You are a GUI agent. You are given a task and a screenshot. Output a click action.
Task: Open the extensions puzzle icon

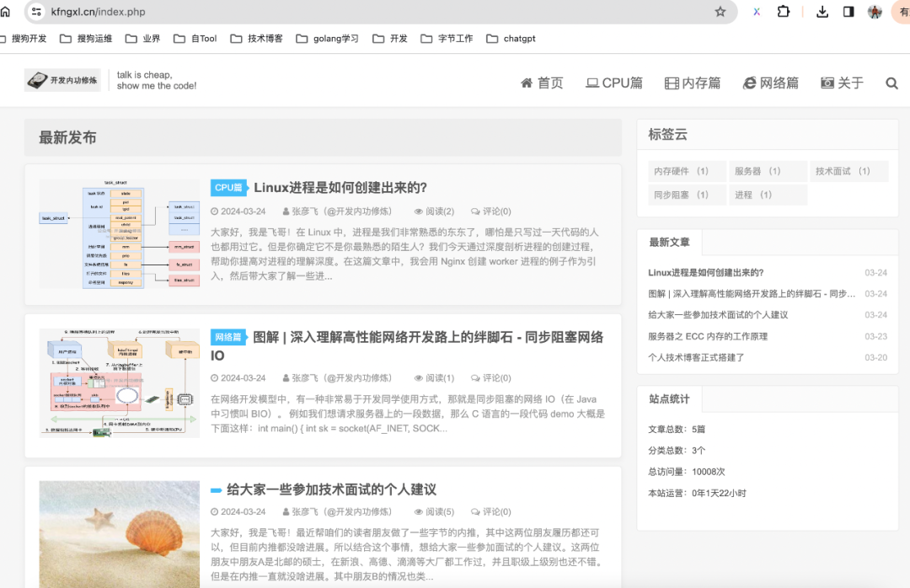coord(784,12)
